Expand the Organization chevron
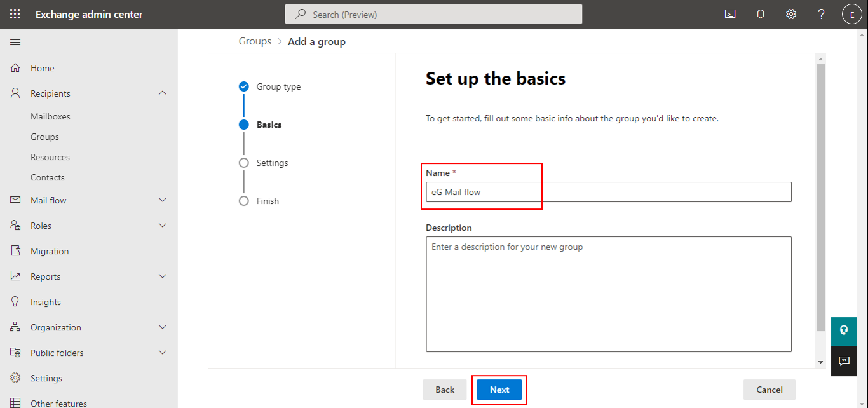Viewport: 868px width, 408px height. [x=163, y=327]
